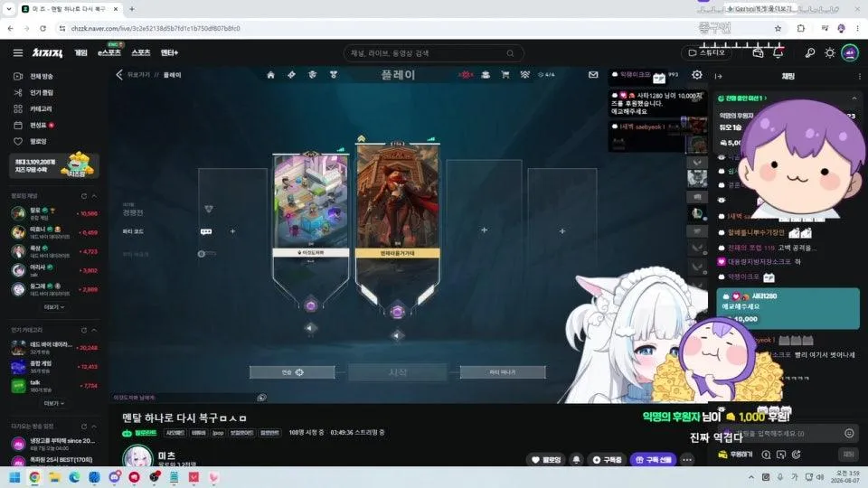Click the home icon in game top bar
This screenshot has width=868, height=488.
tap(270, 75)
